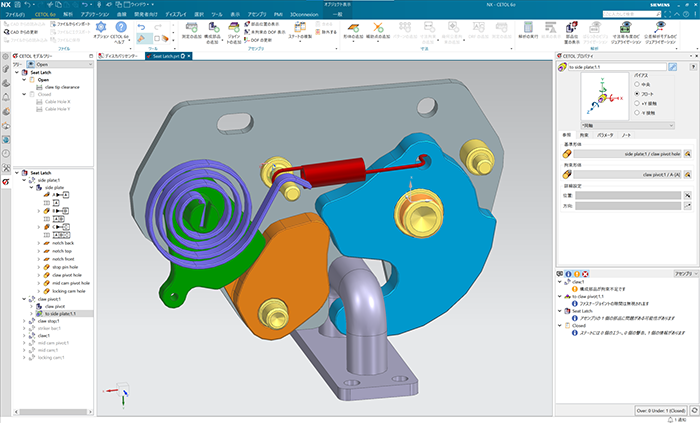The height and width of the screenshot is (423, 700).
Task: Open the CETOL 6σ ribbon tab
Action: (x=45, y=14)
